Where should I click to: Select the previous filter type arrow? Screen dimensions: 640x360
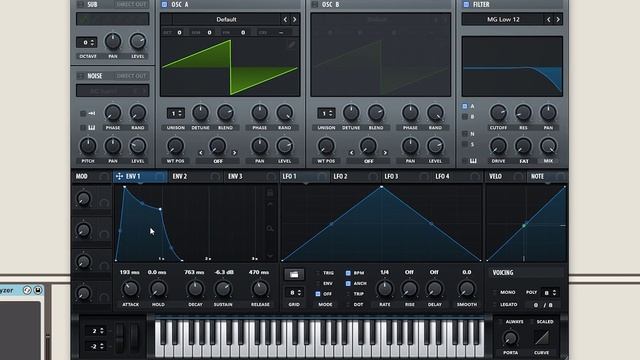coord(548,19)
